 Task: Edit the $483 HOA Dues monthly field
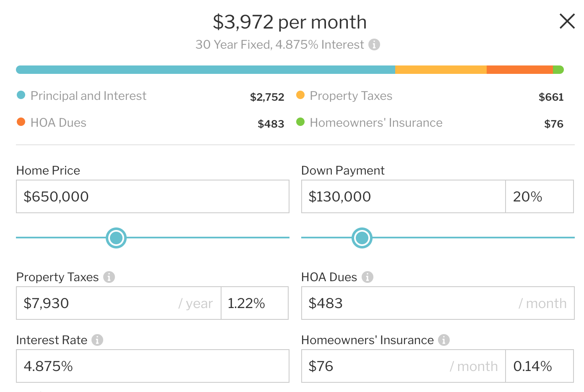438,303
